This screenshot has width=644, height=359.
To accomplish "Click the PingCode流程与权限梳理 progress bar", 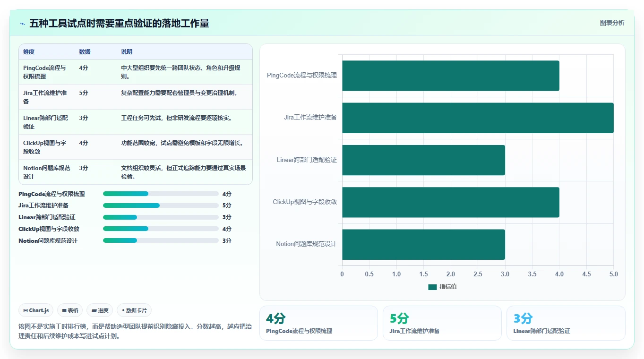I will [161, 194].
